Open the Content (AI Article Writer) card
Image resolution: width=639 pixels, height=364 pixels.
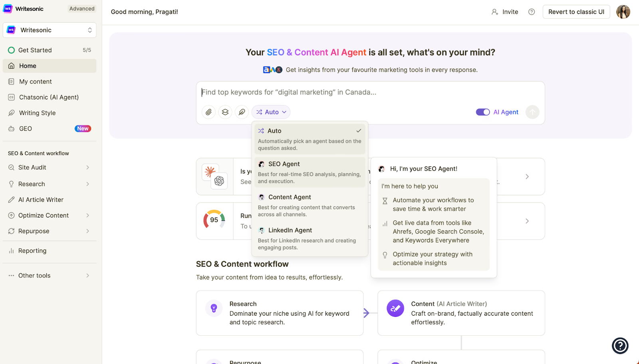[x=461, y=313]
